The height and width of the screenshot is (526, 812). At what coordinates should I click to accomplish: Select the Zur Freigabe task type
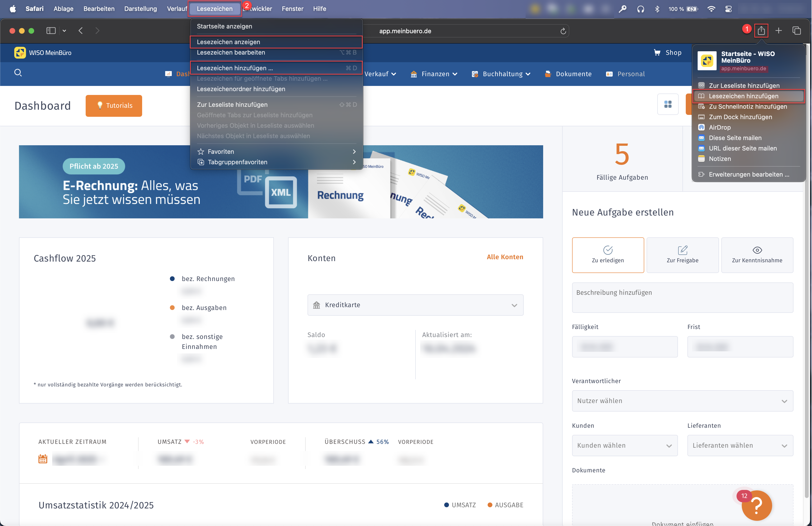(x=682, y=255)
